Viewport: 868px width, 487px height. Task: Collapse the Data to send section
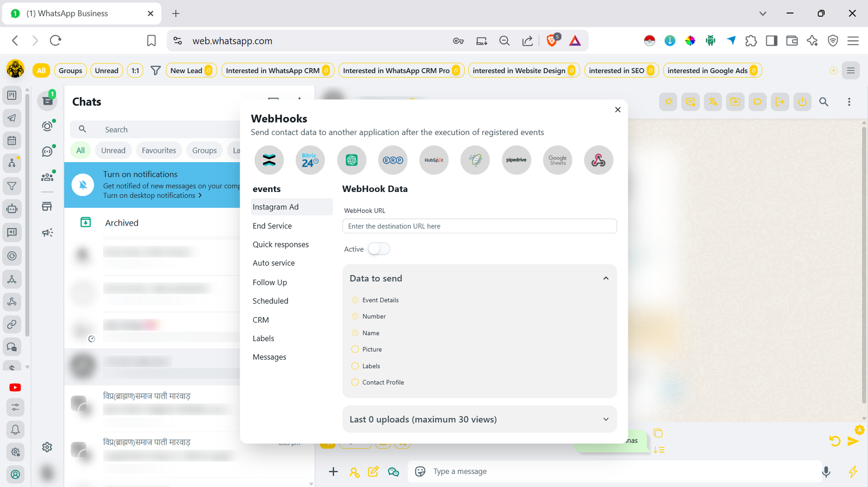[x=605, y=278]
